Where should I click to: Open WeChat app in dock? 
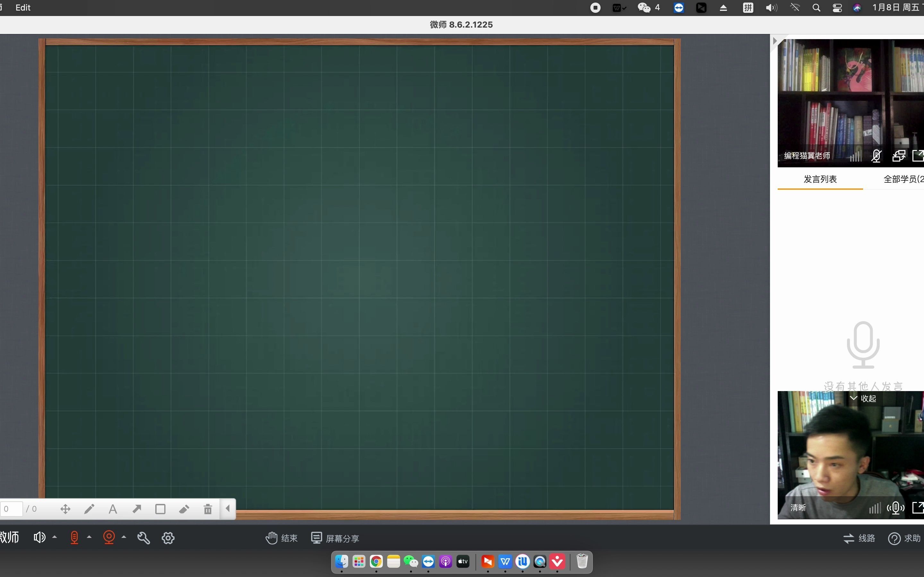[x=411, y=562]
